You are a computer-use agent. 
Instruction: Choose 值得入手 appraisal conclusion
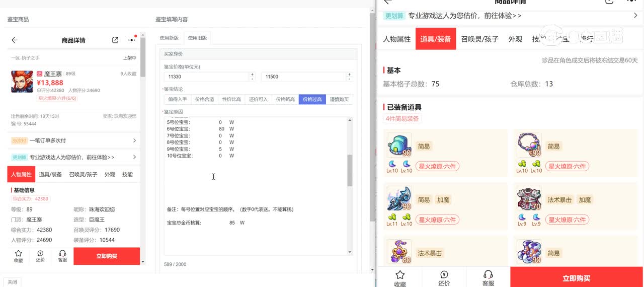coord(178,99)
